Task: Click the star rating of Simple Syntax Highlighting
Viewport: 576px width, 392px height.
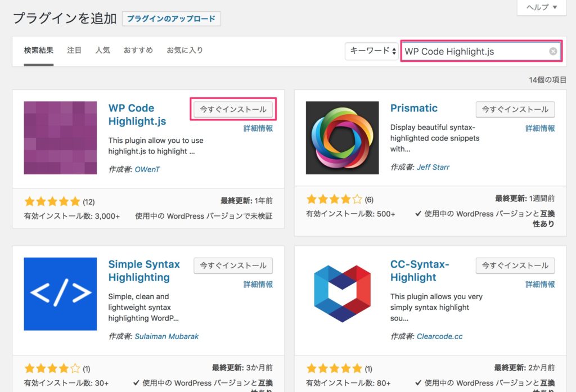Action: point(52,368)
